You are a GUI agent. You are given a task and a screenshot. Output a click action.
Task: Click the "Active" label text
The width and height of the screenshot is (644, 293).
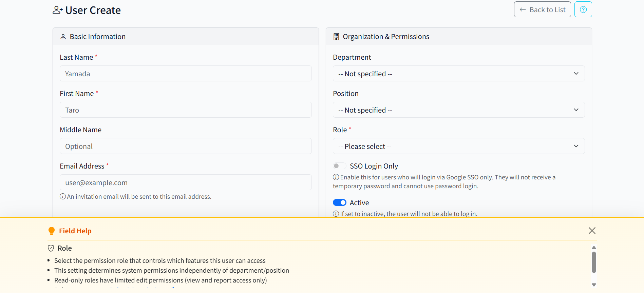point(359,203)
